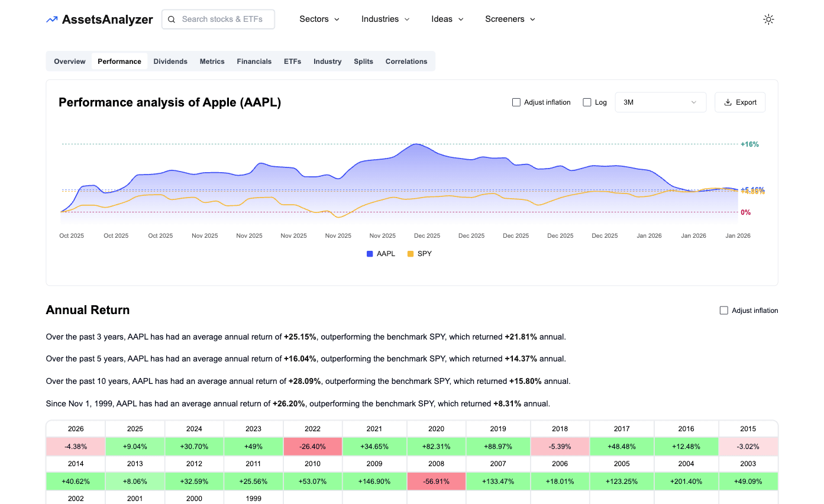
Task: Check Adjust inflation in the Annual Return section
Action: 723,310
